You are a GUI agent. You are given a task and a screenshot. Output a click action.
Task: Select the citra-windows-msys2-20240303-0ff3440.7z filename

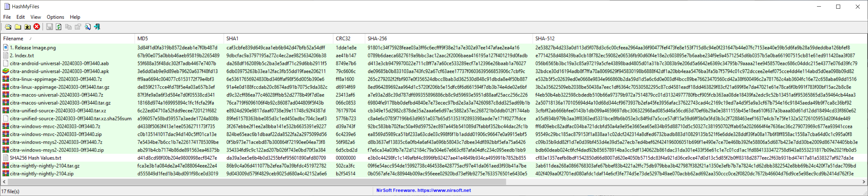pos(56,142)
